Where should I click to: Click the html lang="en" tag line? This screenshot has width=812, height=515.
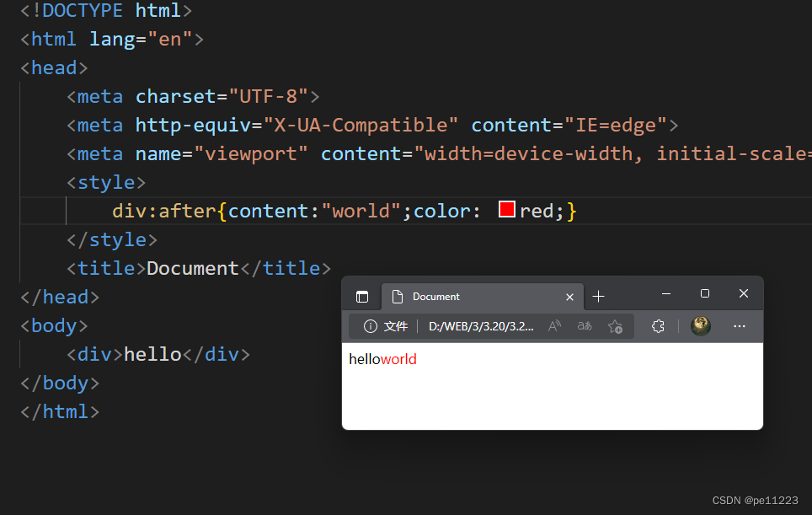pyautogui.click(x=112, y=40)
